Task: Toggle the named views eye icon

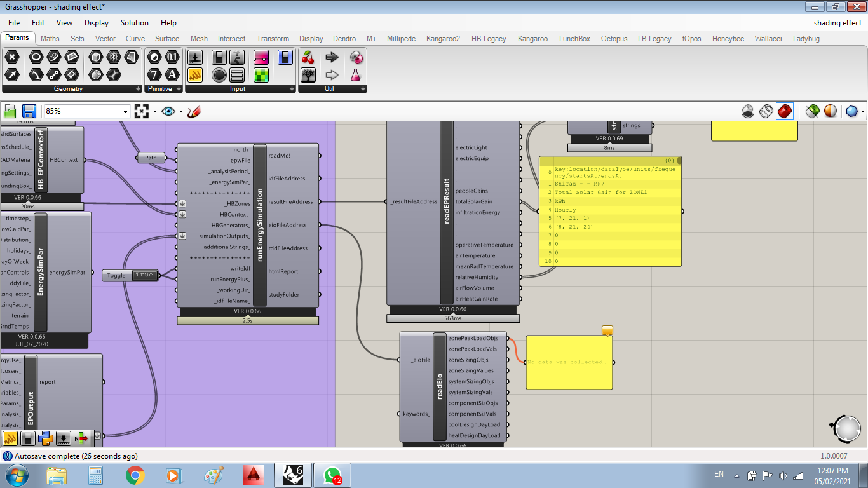Action: pyautogui.click(x=168, y=111)
